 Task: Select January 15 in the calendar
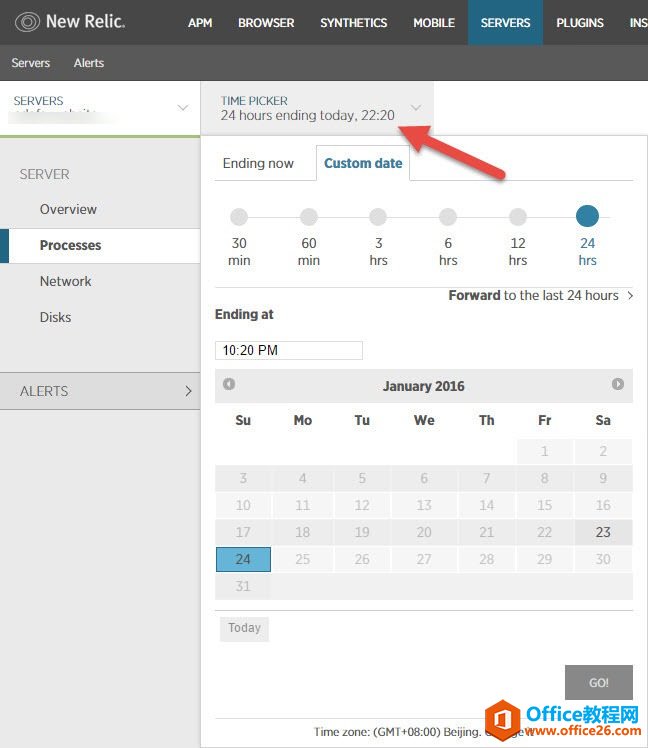tap(544, 505)
